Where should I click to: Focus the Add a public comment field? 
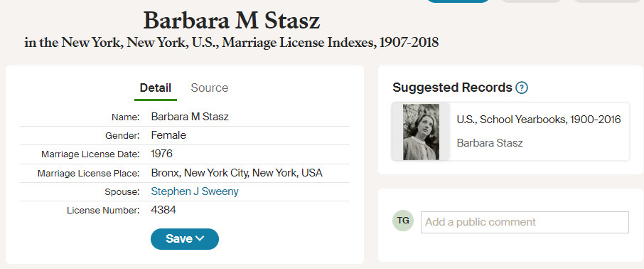point(525,222)
